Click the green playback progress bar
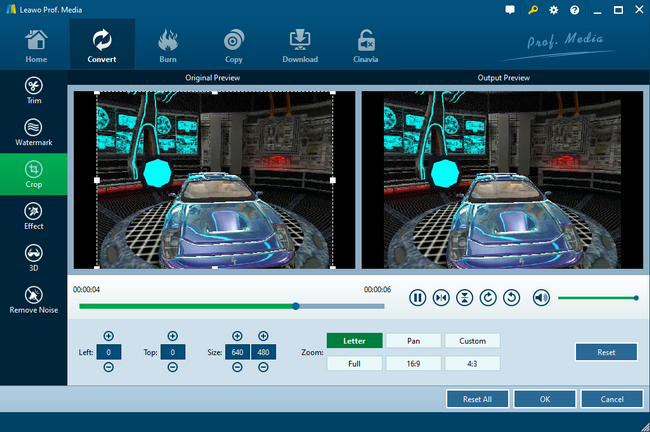650x432 pixels. [185, 306]
